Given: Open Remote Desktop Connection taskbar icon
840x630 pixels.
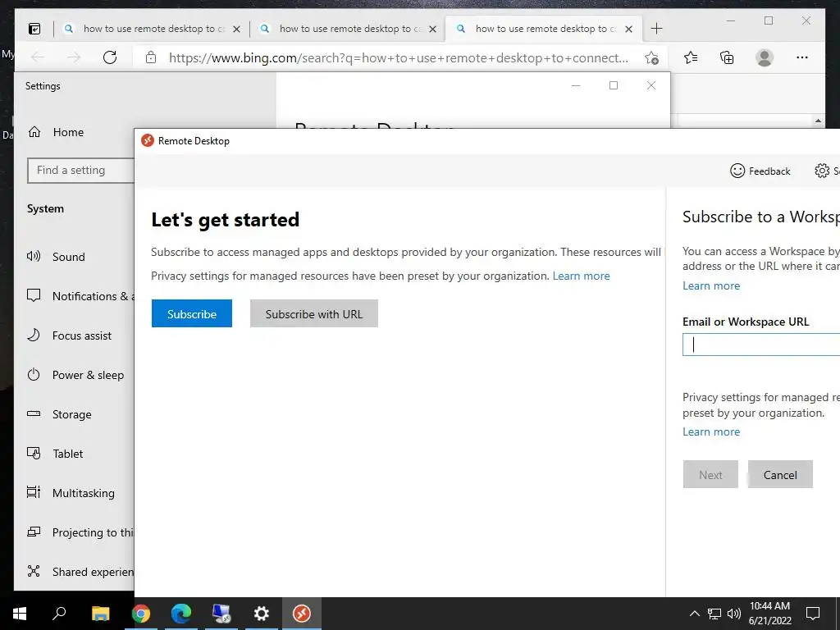Looking at the screenshot, I should pyautogui.click(x=221, y=614).
